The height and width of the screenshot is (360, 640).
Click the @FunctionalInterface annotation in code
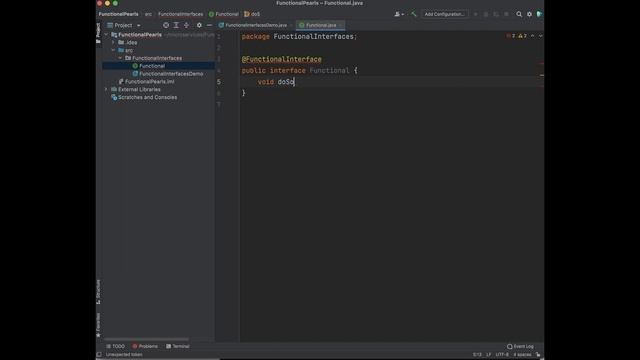tap(282, 60)
